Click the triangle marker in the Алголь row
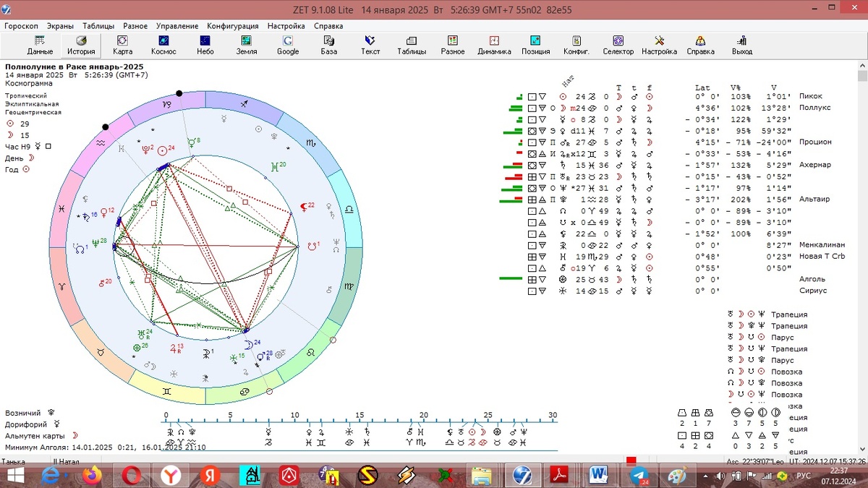 [x=542, y=280]
